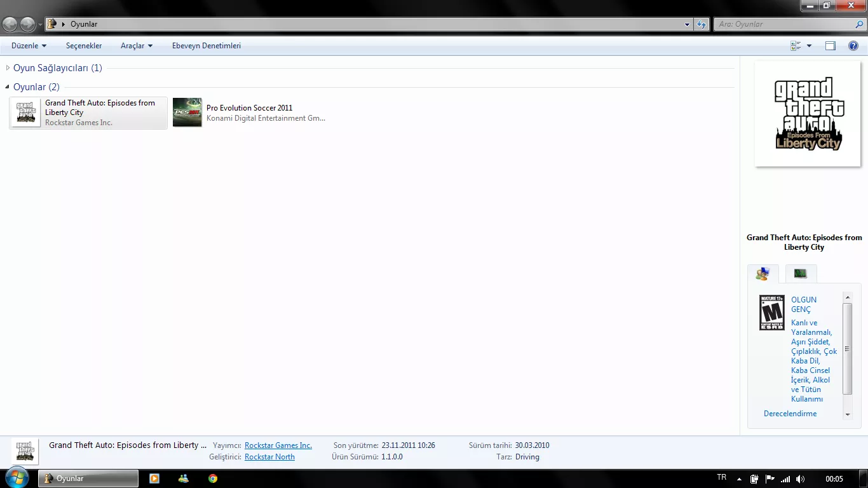Click the Derecelendirme link
Screen dimensions: 868x488
pyautogui.click(x=790, y=414)
